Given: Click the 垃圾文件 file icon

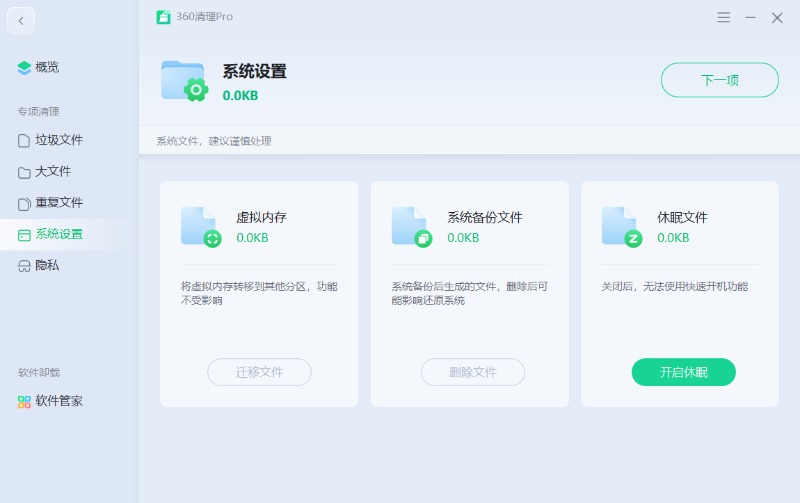Looking at the screenshot, I should [23, 140].
